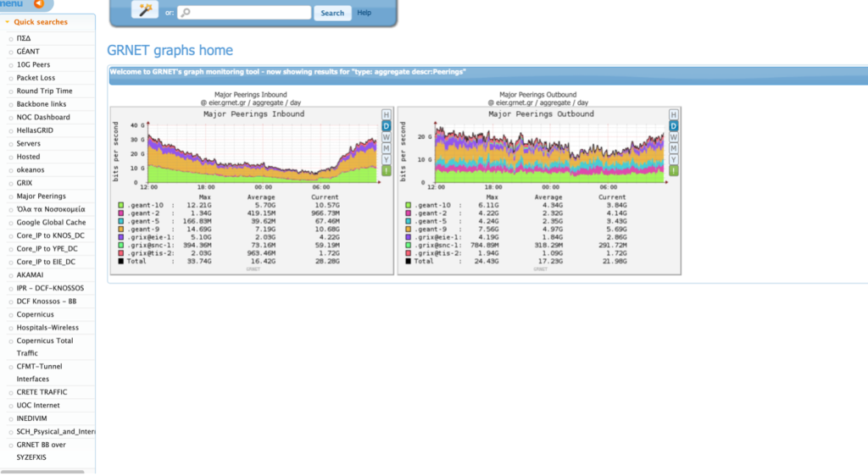
Task: Switch Outbound graph to yearly view (Y)
Action: 674,159
